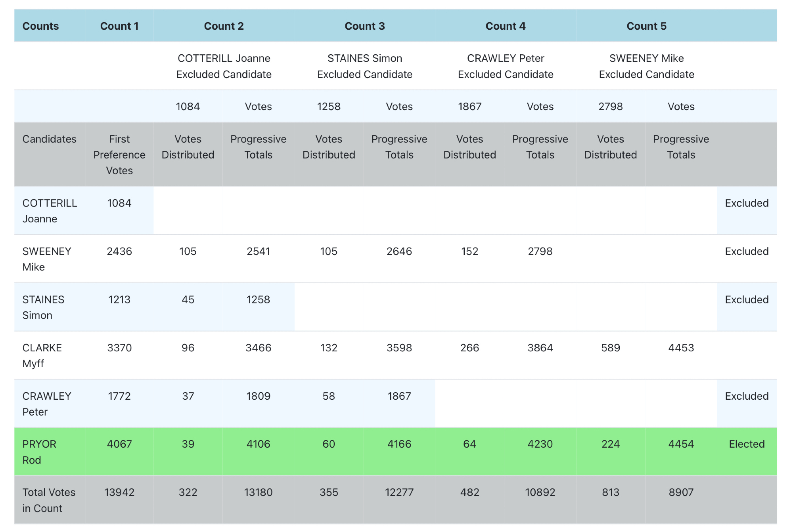The height and width of the screenshot is (532, 793).
Task: Click the Count 2 column header
Action: click(224, 26)
